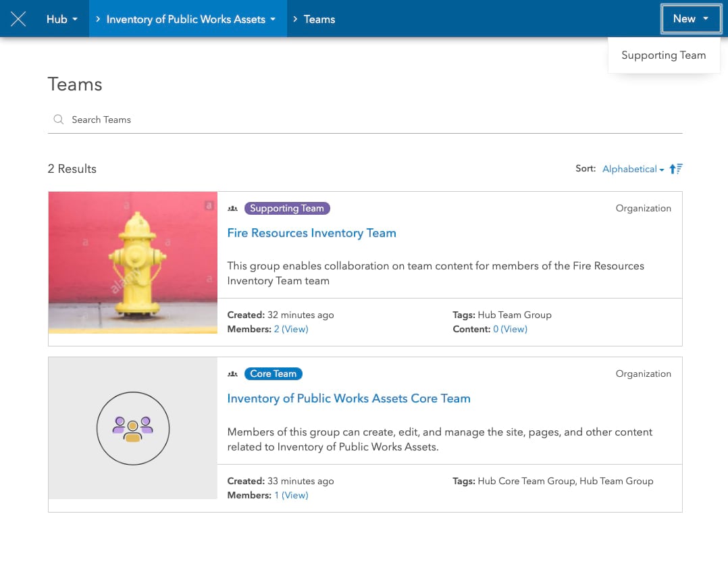Expand the Hub dropdown

61,19
